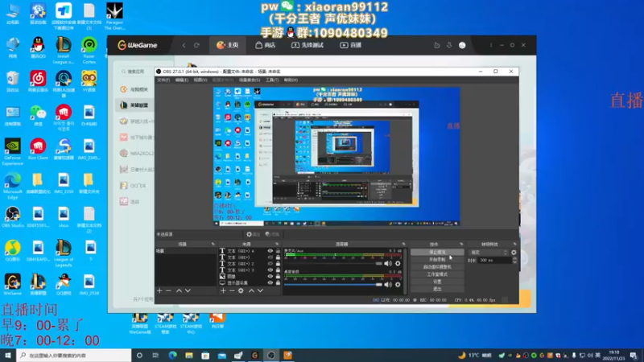Toggle visibility of second text source
The height and width of the screenshot is (362, 644).
(270, 257)
